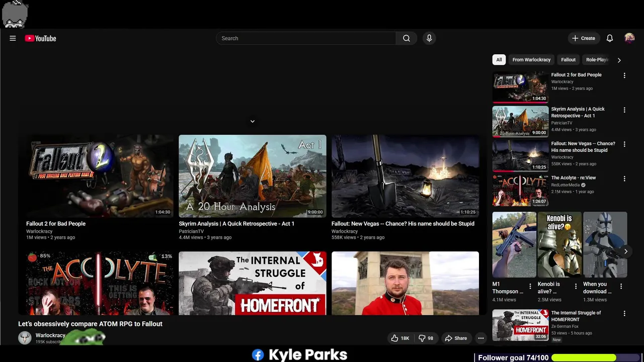Click sidebar title The Acolyte - re:View
This screenshot has height=362, width=644.
pyautogui.click(x=573, y=178)
